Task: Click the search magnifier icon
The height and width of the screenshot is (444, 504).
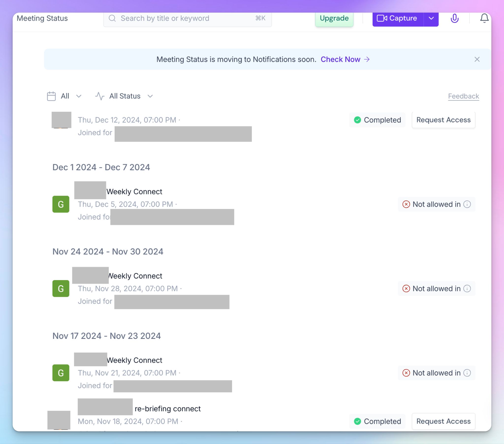Action: tap(112, 18)
